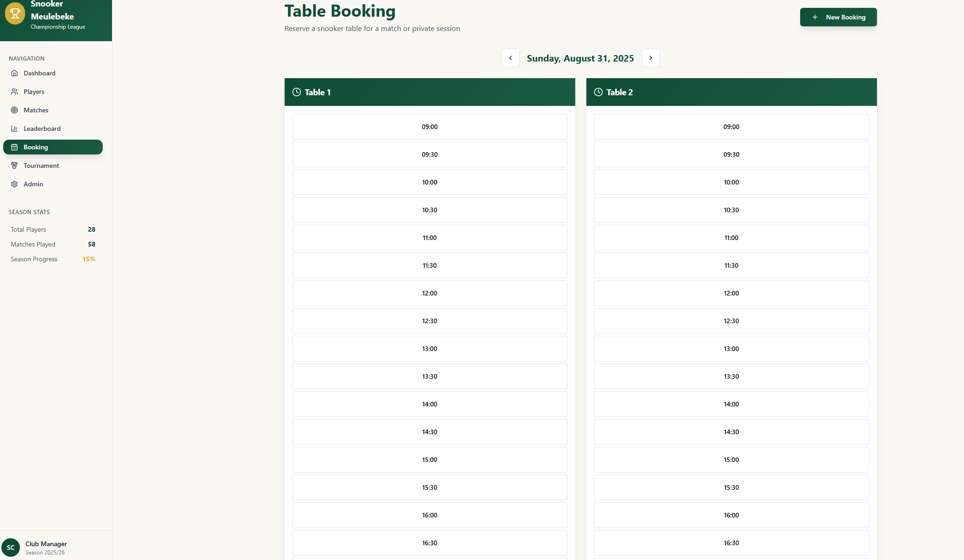This screenshot has width=964, height=560.
Task: Click the Dashboard home icon
Action: click(14, 73)
